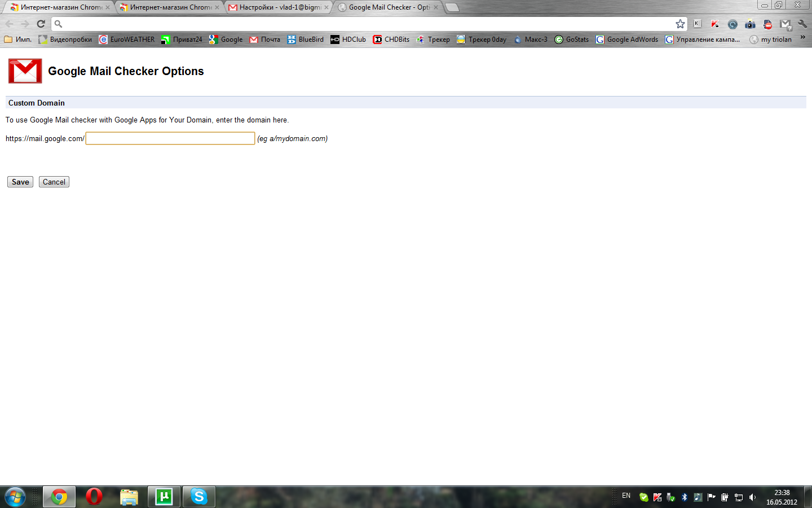Close the Google Mail Checker tab
The height and width of the screenshot is (508, 812).
(x=435, y=7)
